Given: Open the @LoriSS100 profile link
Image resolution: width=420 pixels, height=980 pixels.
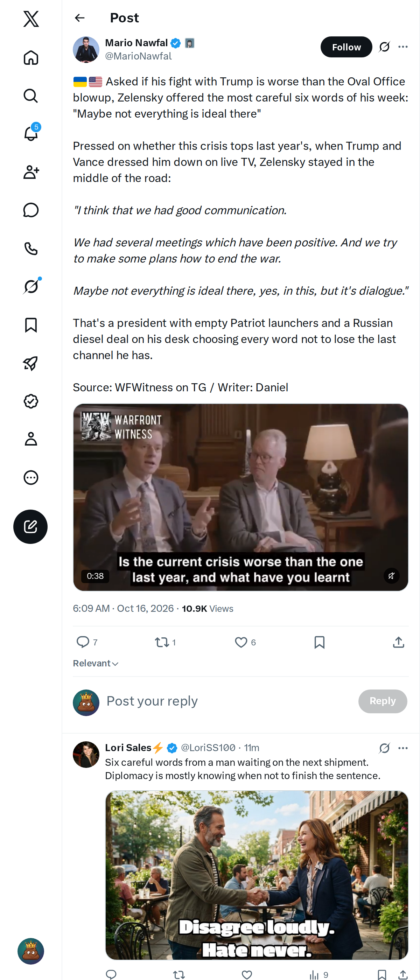Looking at the screenshot, I should tap(208, 748).
